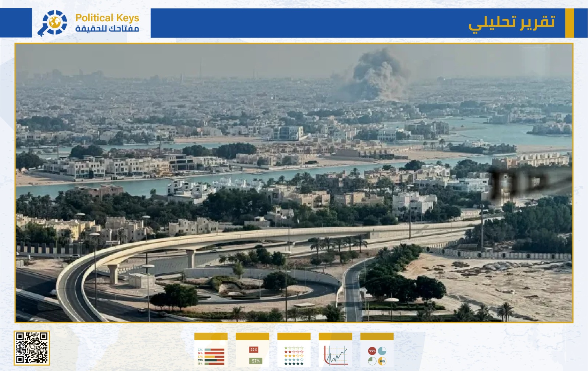Click the red 99% circle
The image size is (588, 371).
(372, 351)
